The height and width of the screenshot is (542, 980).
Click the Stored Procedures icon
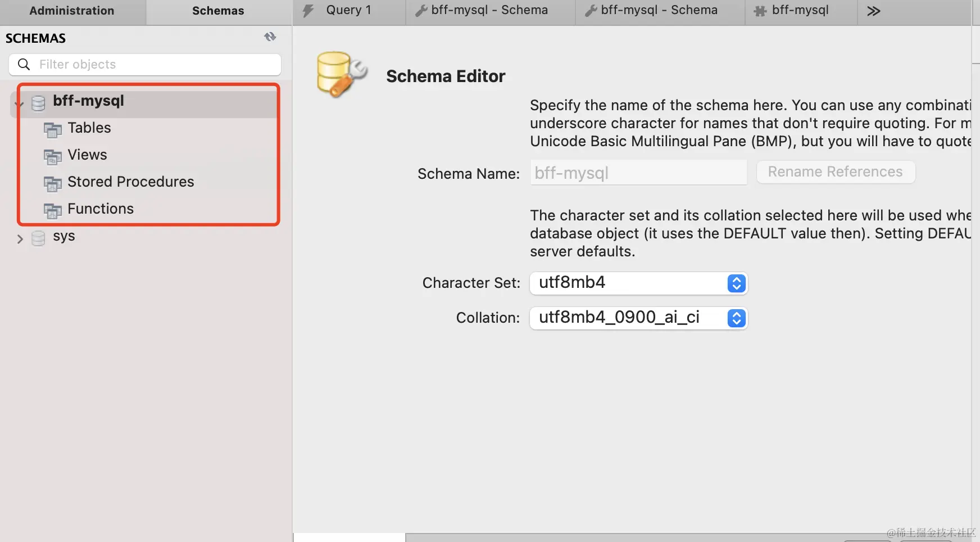52,184
